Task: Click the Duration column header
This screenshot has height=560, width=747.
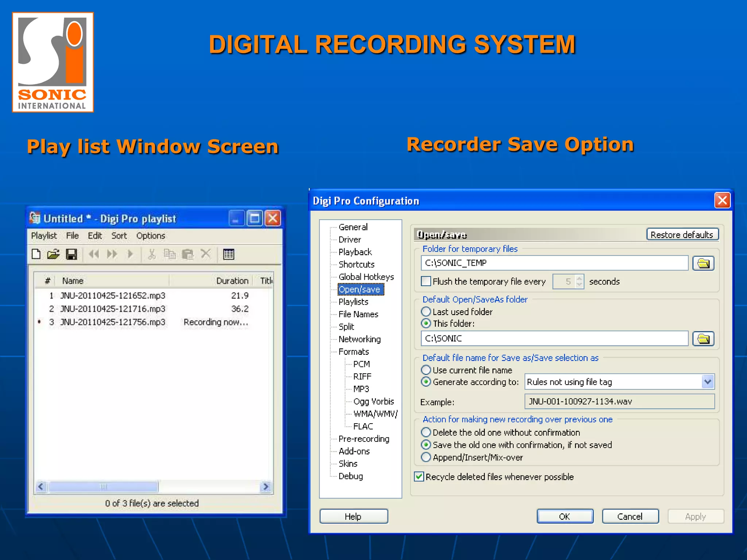Action: pyautogui.click(x=232, y=280)
